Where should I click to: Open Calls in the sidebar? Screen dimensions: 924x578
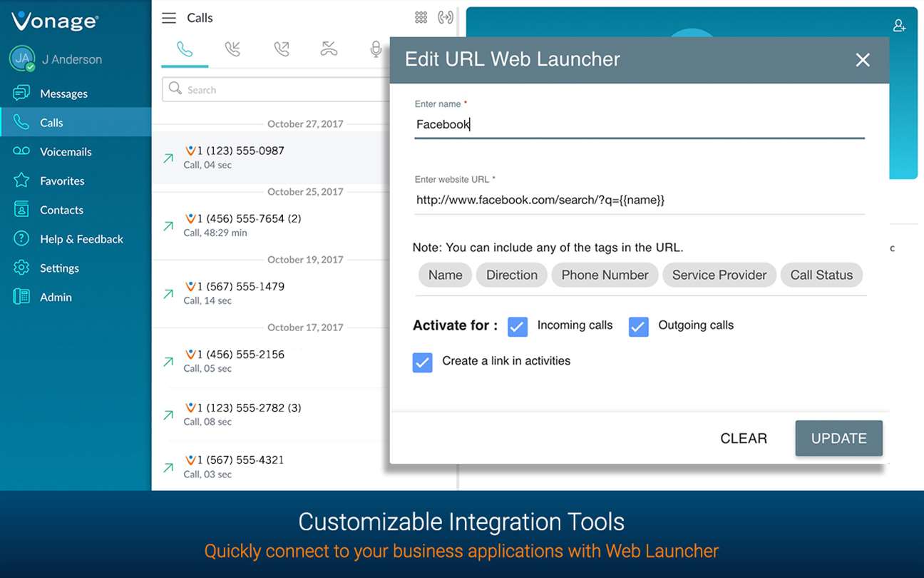tap(76, 122)
